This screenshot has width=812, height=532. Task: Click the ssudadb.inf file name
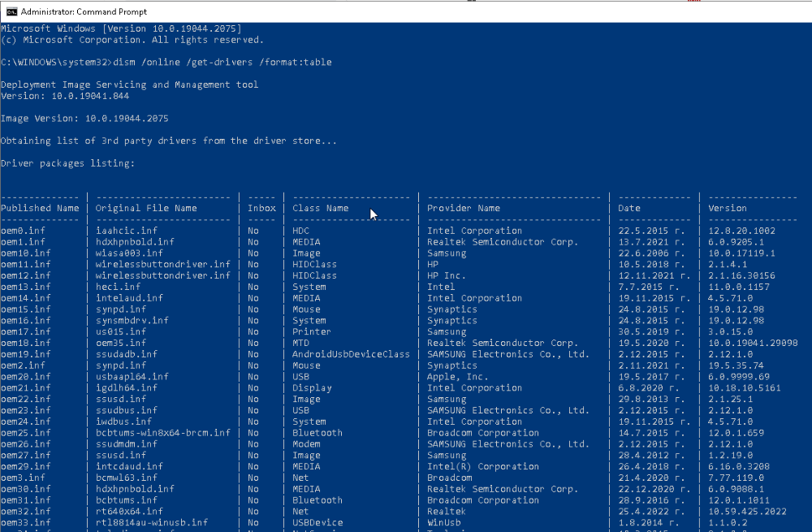coord(127,354)
